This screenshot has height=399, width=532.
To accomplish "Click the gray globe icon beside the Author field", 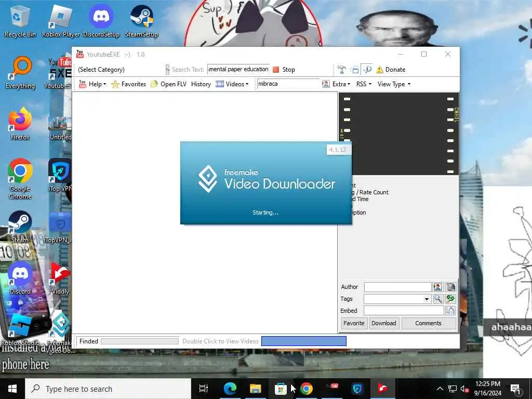I will [450, 287].
